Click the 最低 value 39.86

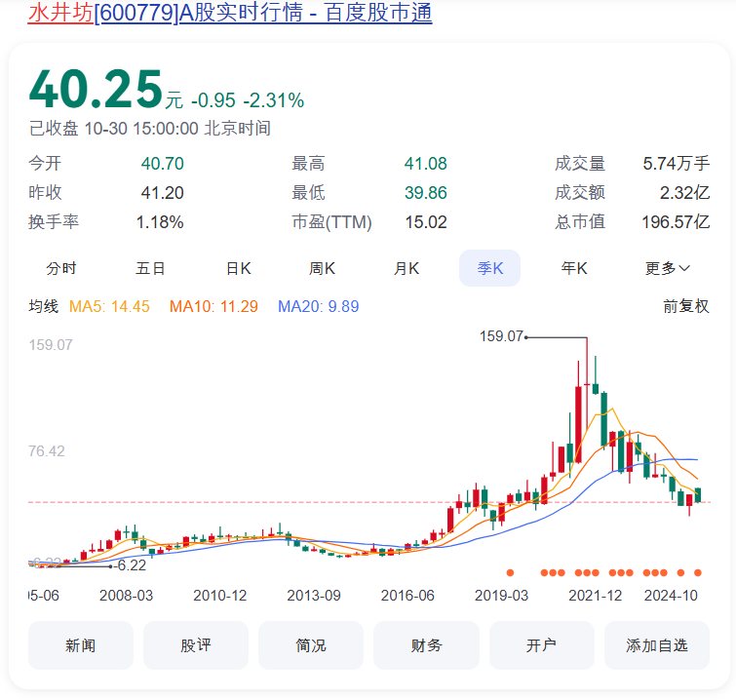(426, 192)
